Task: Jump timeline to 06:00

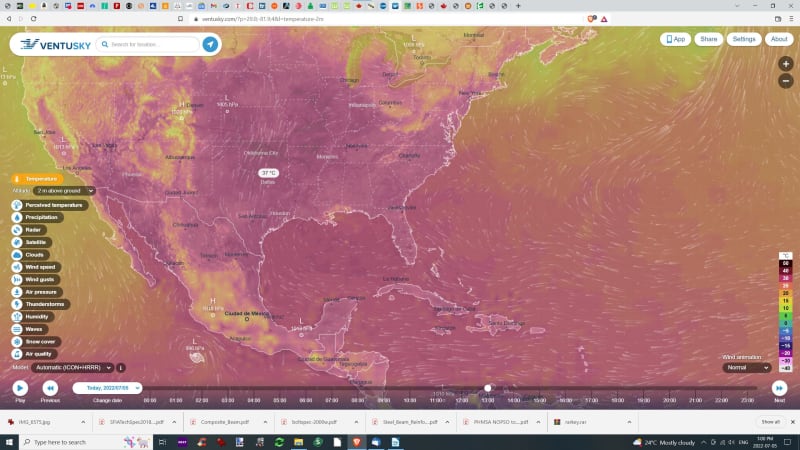Action: [306, 401]
